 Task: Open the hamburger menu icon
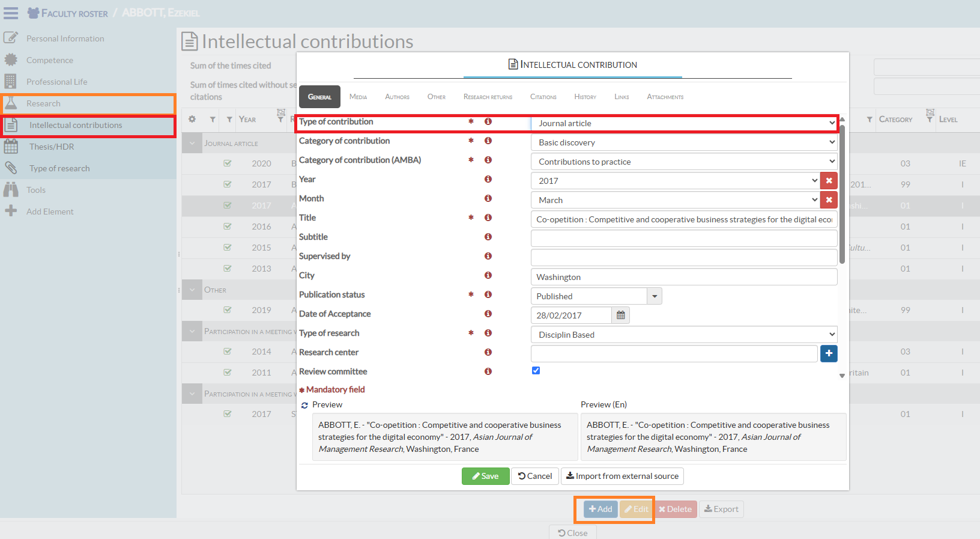coord(11,13)
